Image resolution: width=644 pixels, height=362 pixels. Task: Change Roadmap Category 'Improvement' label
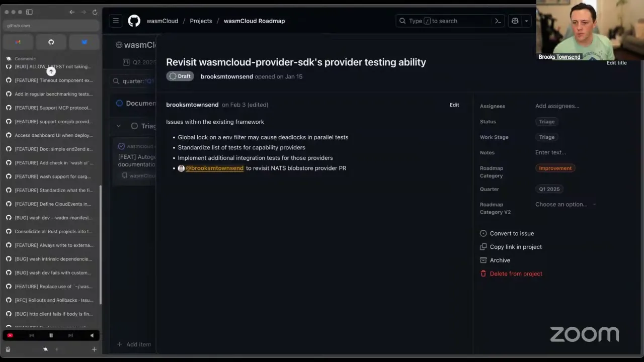(x=555, y=168)
